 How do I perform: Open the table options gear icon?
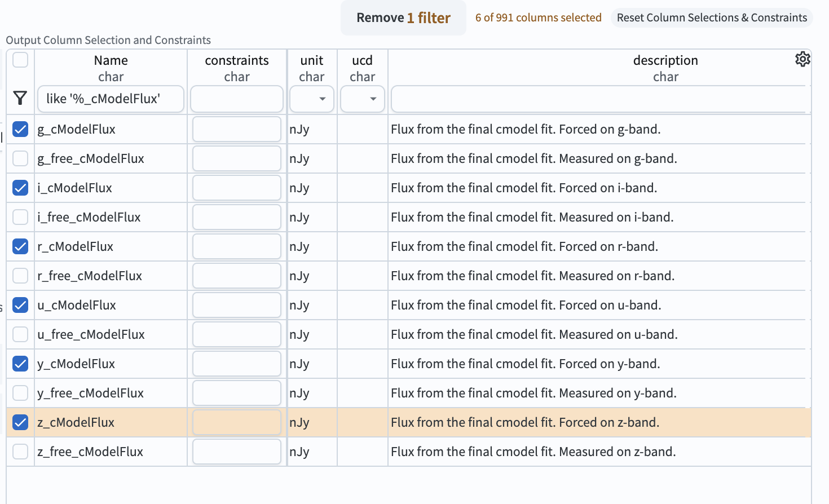pos(803,59)
